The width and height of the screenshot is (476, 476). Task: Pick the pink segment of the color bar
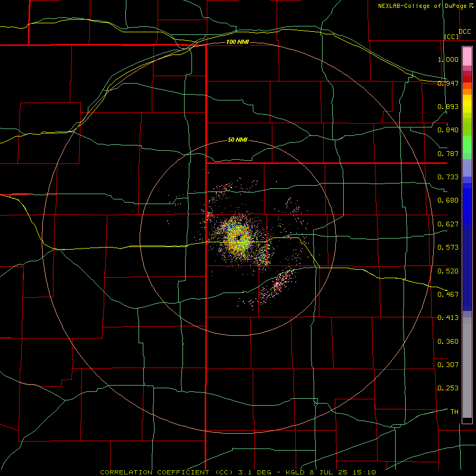(467, 57)
